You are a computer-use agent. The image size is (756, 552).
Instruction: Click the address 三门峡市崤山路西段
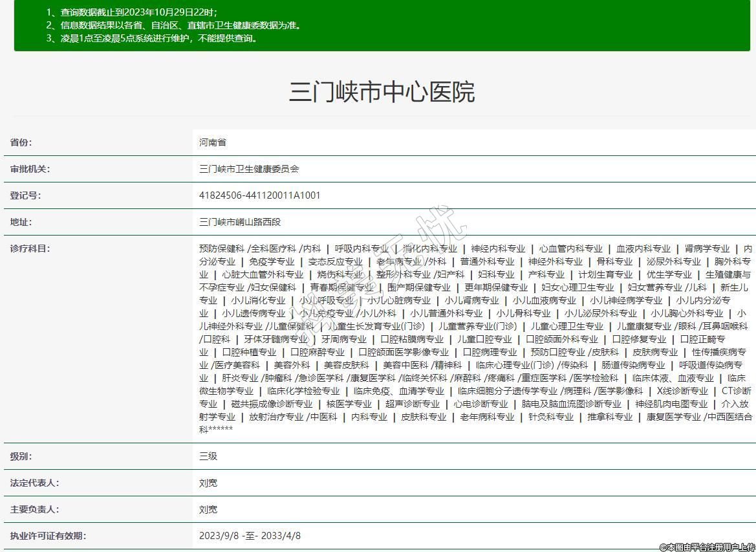(x=240, y=222)
